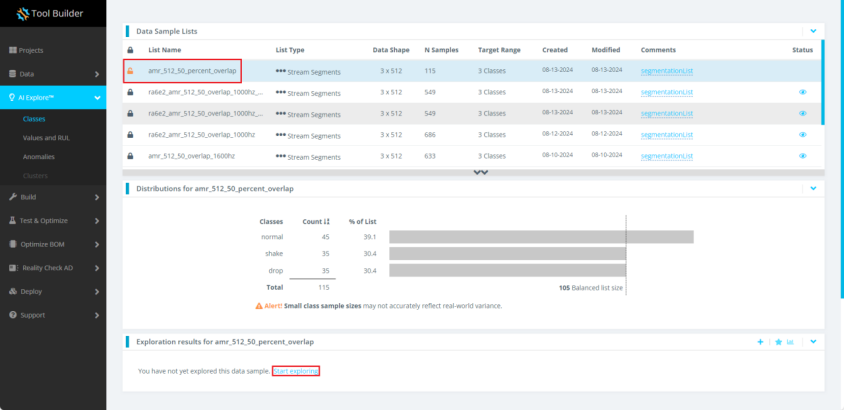The image size is (844, 410).
Task: Click the orange unlock icon for amr_512_50_percent_overlap
Action: point(130,70)
